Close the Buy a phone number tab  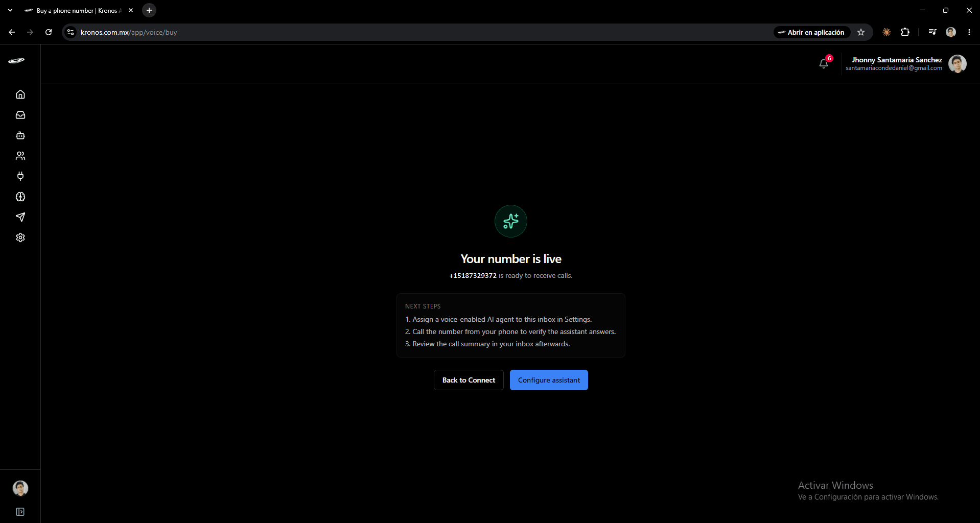coord(131,10)
